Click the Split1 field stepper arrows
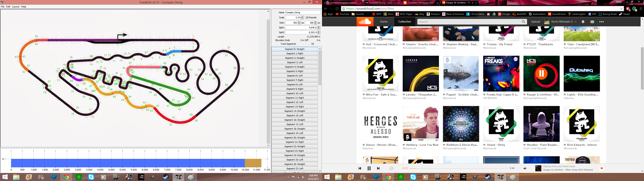Viewport: 644px width, 181px height. pyautogui.click(x=319, y=28)
